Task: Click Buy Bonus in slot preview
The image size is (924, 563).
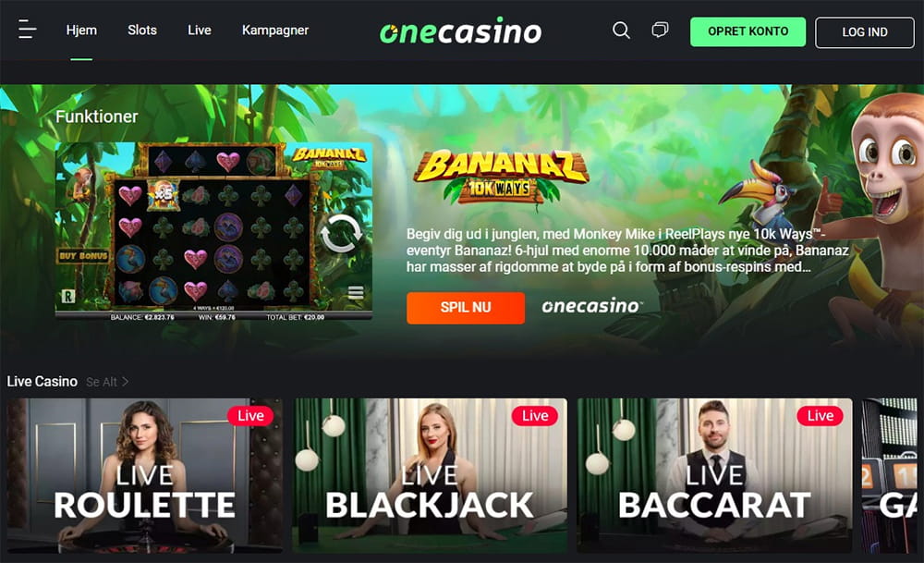Action: coord(83,256)
